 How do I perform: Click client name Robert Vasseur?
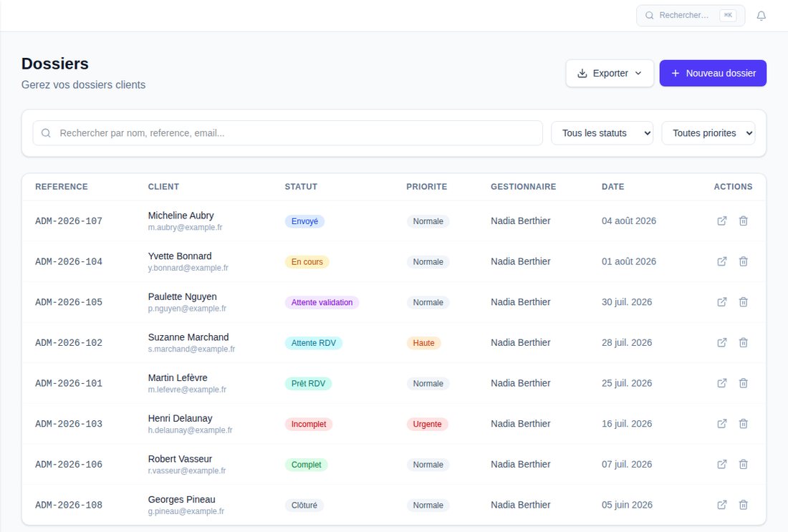tap(180, 459)
